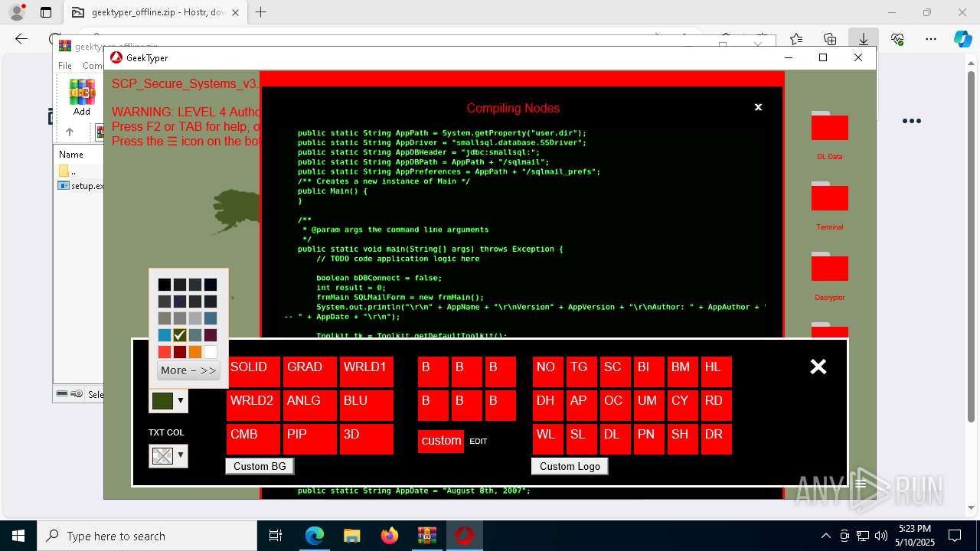The height and width of the screenshot is (551, 980).
Task: Click the EDIT link beside custom
Action: 478,442
